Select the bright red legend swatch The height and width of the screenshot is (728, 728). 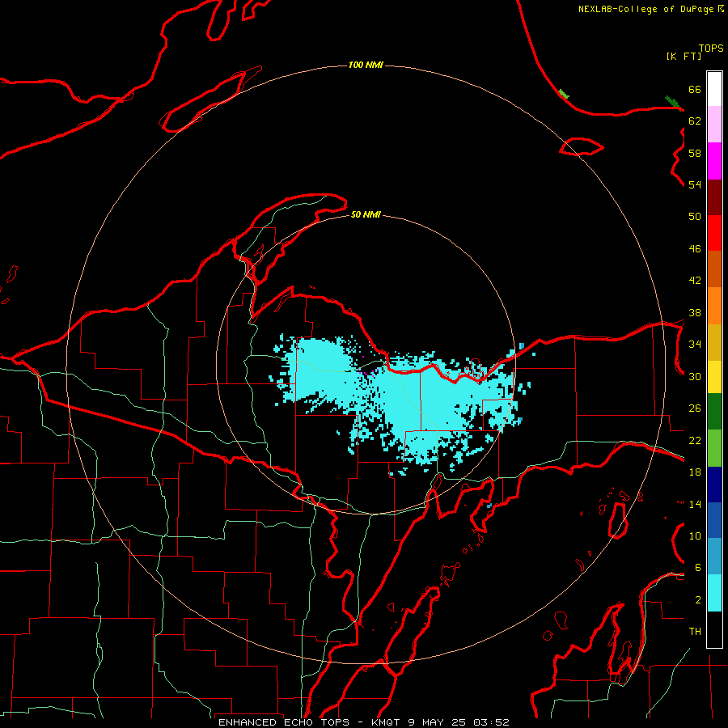pos(714,233)
